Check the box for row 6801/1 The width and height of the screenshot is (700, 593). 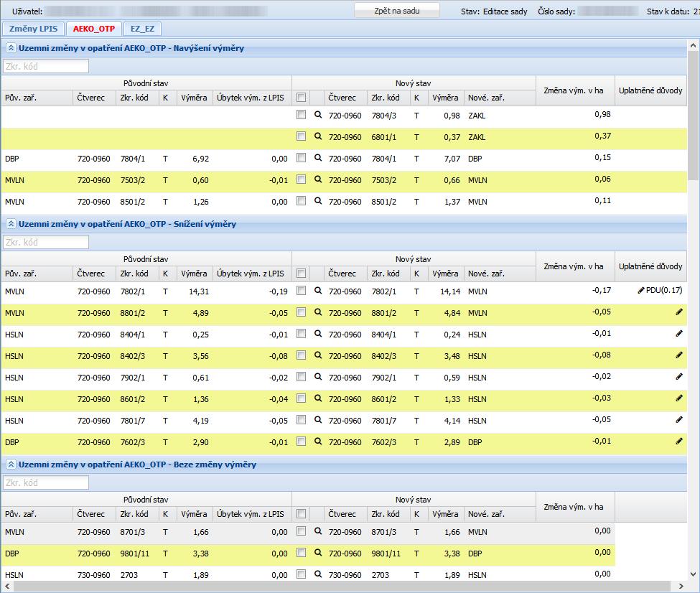pos(302,136)
